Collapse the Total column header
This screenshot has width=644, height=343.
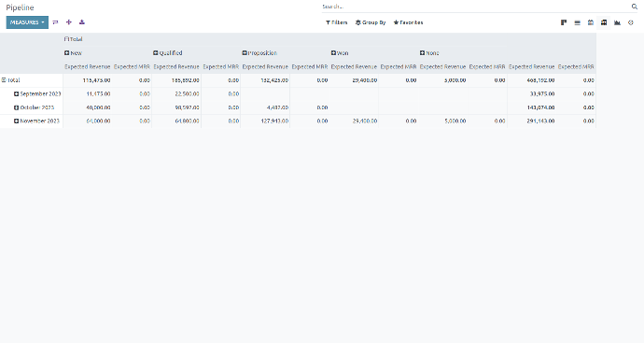click(74, 39)
